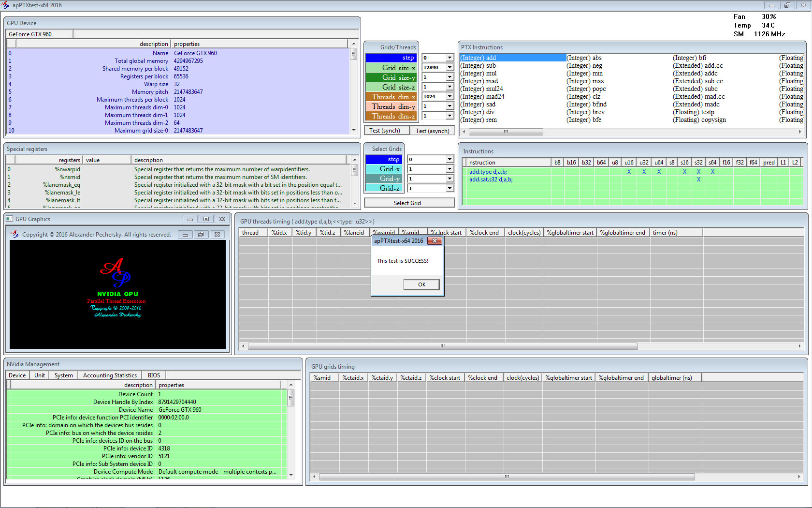Click the icon beside the Copyright text
This screenshot has width=812, height=508.
coord(15,234)
